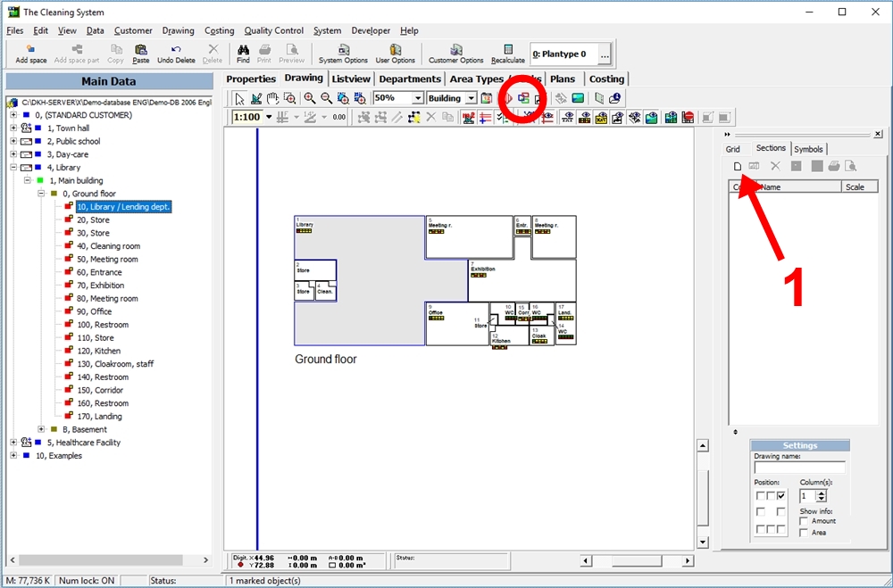
Task: Collapse the 4, Library tree node
Action: point(13,168)
